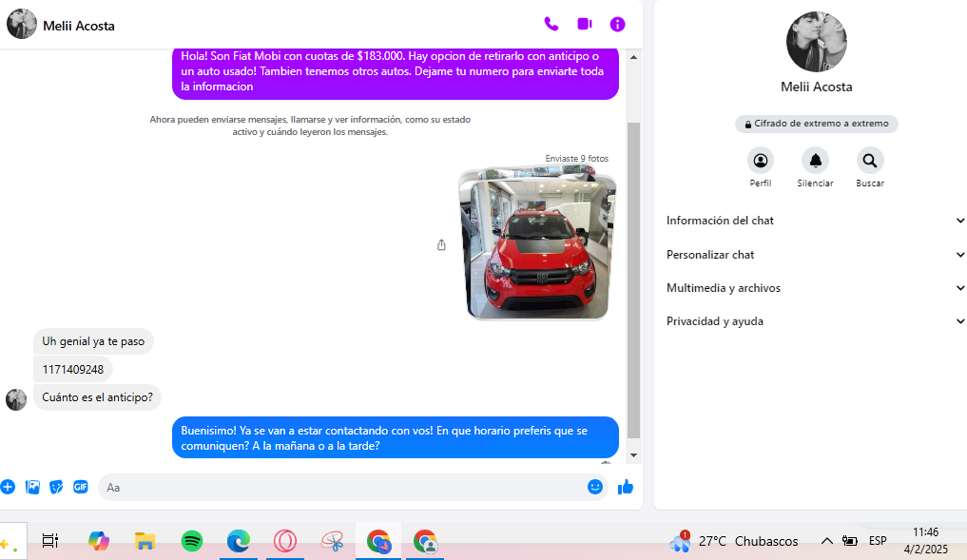Image resolution: width=967 pixels, height=560 pixels.
Task: Search in conversation with Buscar
Action: 869,160
